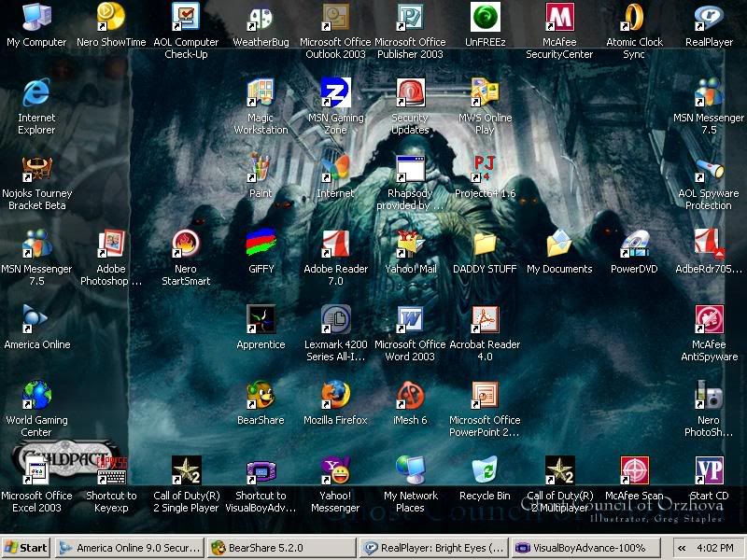Image resolution: width=747 pixels, height=560 pixels.
Task: Switch to America Online 9.0 taskbar window
Action: pos(130,548)
